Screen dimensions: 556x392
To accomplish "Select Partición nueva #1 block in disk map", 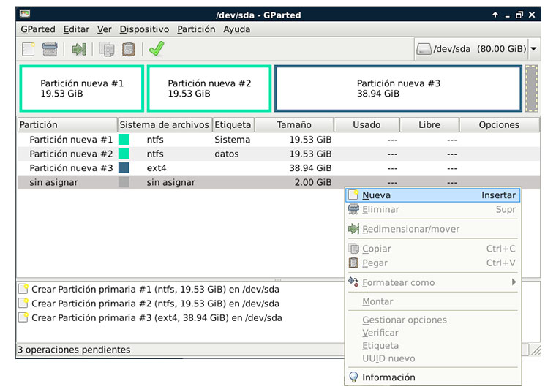I will (x=82, y=88).
